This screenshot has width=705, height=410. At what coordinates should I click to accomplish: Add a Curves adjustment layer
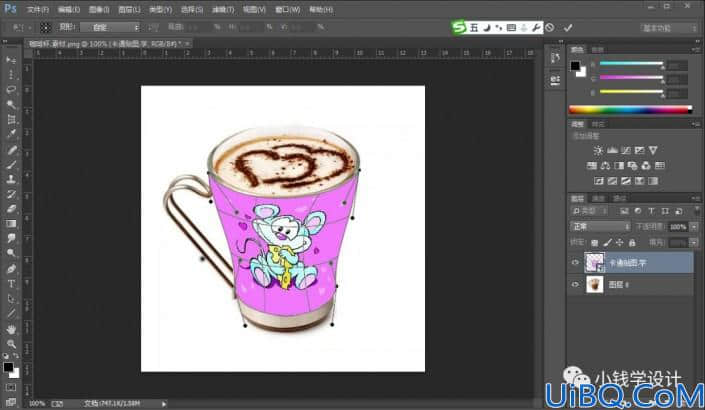(625, 150)
